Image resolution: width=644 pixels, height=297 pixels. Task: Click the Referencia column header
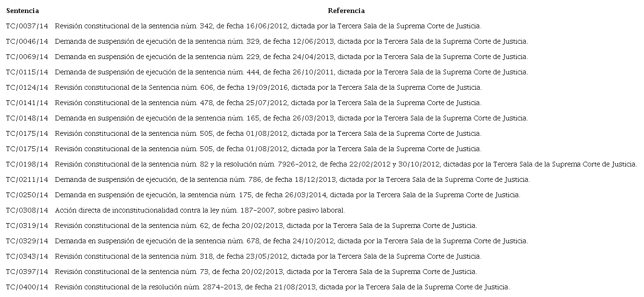point(346,11)
